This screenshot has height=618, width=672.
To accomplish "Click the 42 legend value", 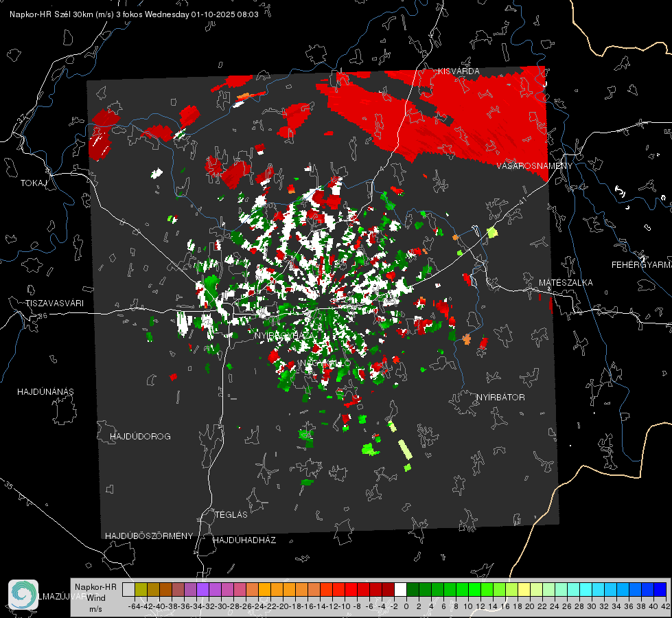I will click(x=666, y=606).
